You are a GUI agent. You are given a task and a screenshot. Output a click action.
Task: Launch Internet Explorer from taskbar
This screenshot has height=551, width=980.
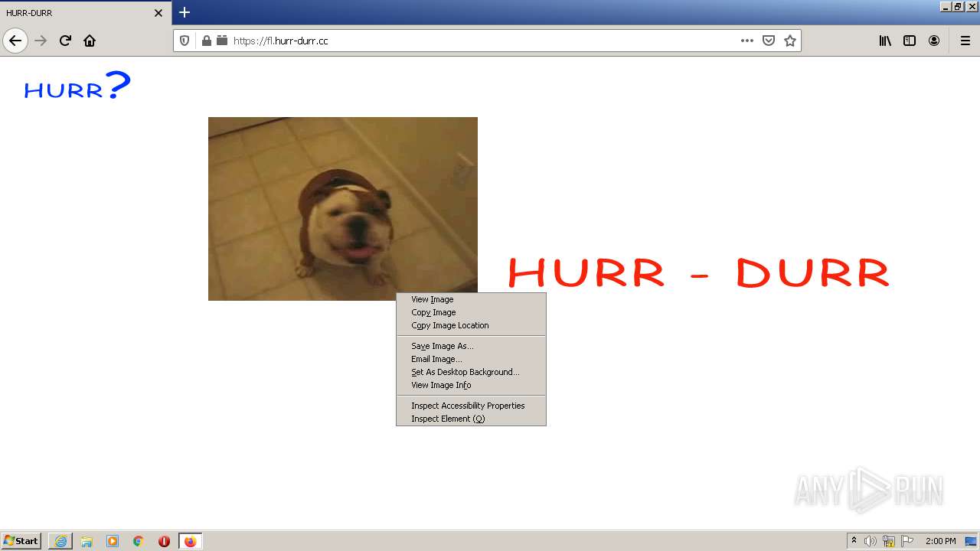tap(60, 541)
